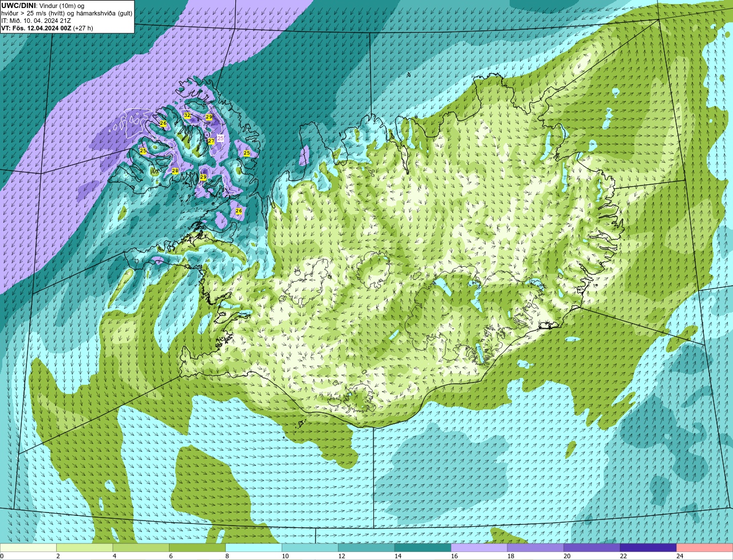Screen dimensions: 733x560
Task: Click the legend scale label "14"
Action: click(x=398, y=556)
